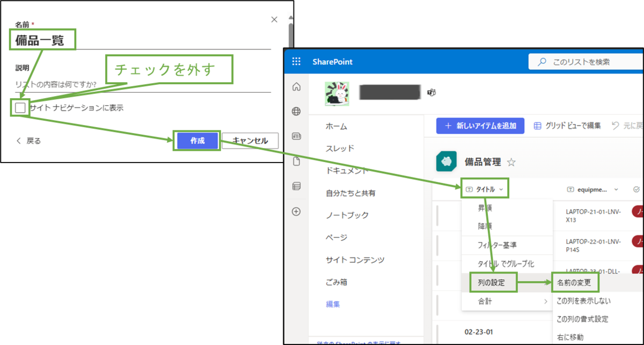
Task: Click the undo arrow icon 元に戻す
Action: tap(615, 126)
